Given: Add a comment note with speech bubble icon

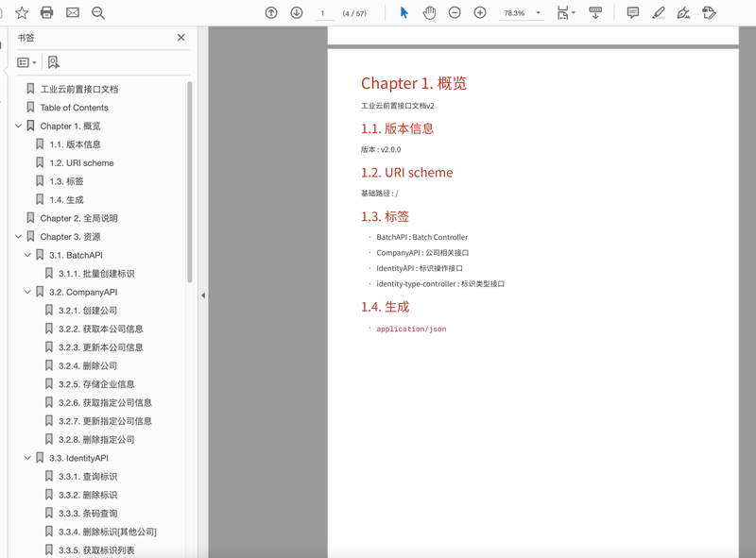Looking at the screenshot, I should [x=633, y=13].
